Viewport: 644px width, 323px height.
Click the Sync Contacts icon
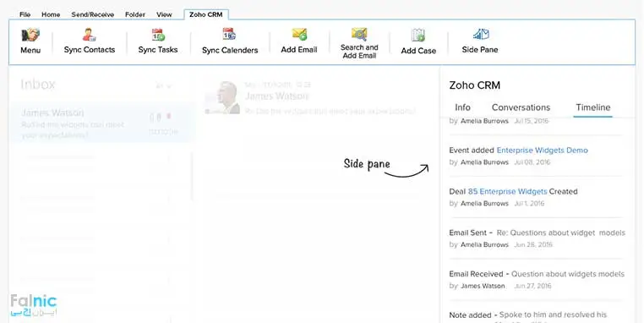tap(89, 35)
